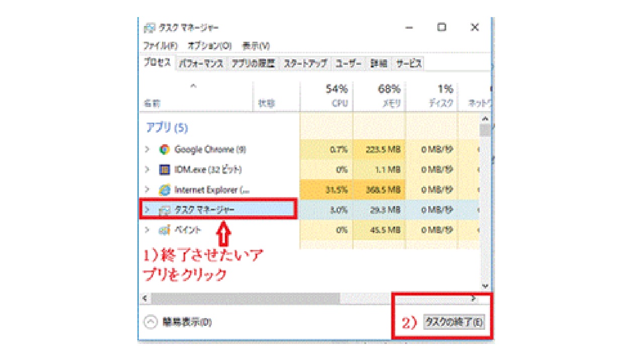Expand the タスク マネージャー process group
644x362 pixels.
click(147, 210)
